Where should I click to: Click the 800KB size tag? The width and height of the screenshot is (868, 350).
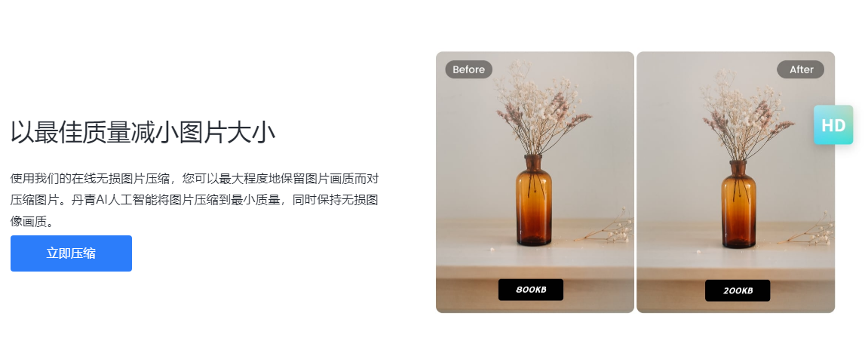[x=531, y=290]
